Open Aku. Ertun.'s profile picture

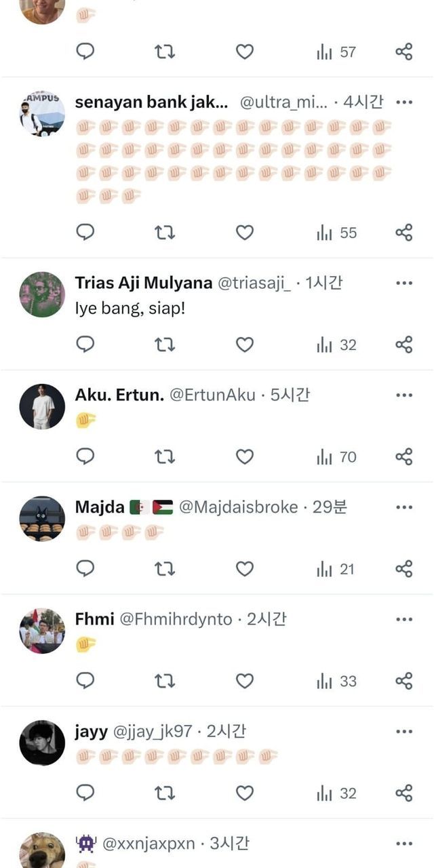point(42,407)
